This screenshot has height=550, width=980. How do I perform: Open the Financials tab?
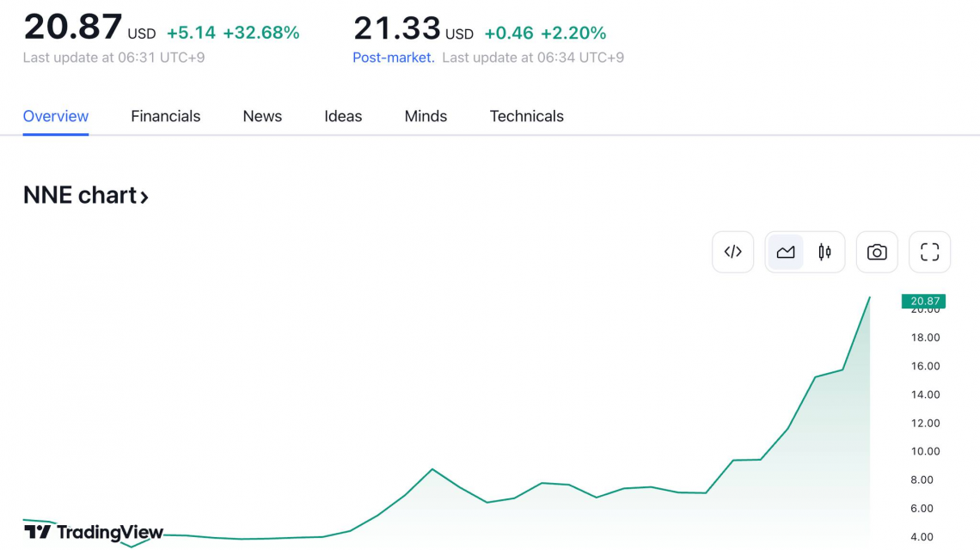tap(165, 116)
